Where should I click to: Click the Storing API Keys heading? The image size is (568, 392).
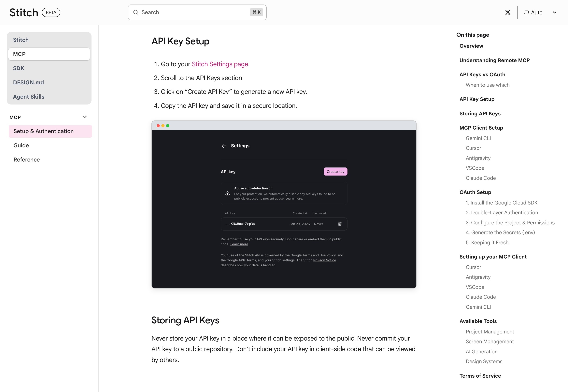coord(185,320)
